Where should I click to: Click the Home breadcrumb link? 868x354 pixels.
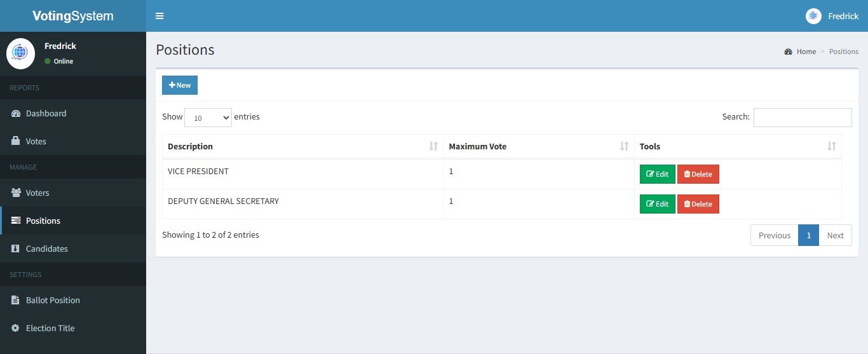[806, 51]
